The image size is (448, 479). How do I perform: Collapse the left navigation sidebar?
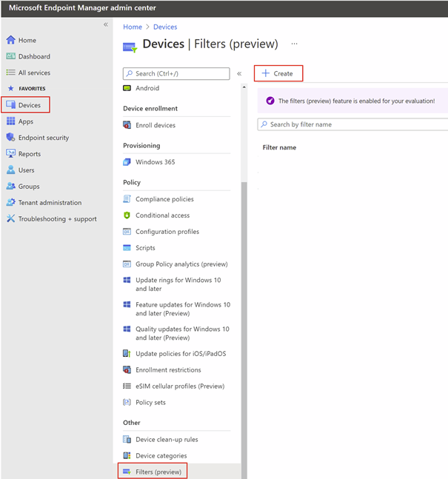[106, 24]
